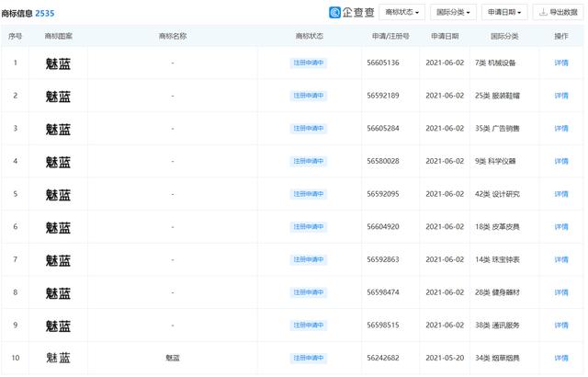Click the 34类 烟草烟具 category cell

[497, 358]
